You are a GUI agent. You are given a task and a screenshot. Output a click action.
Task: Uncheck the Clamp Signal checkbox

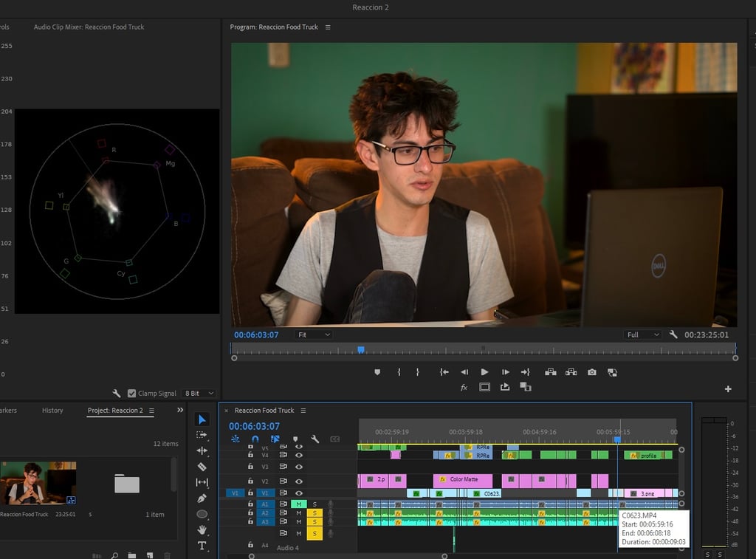(x=132, y=394)
